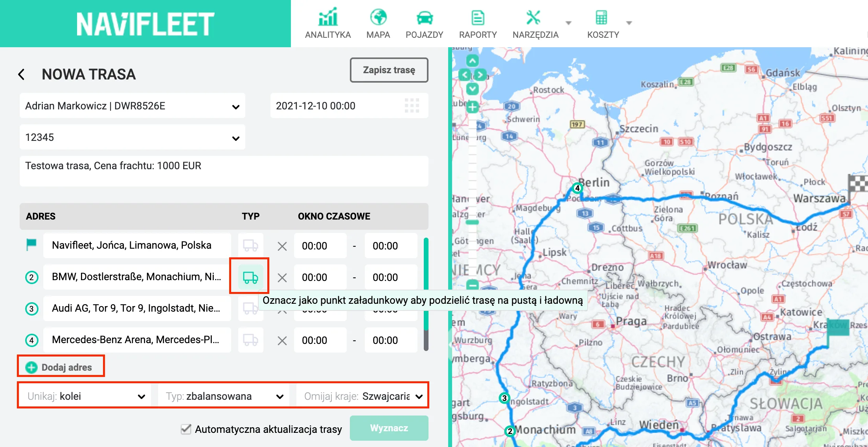Screen dimensions: 868x447
Task: Toggle loading point truck icon for Mercedes-Benz row
Action: [x=250, y=340]
